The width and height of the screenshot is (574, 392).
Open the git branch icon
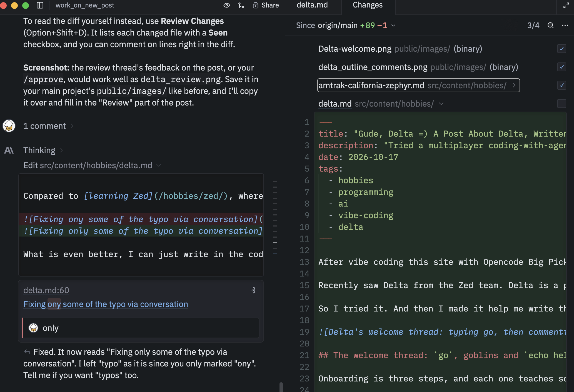(x=241, y=5)
